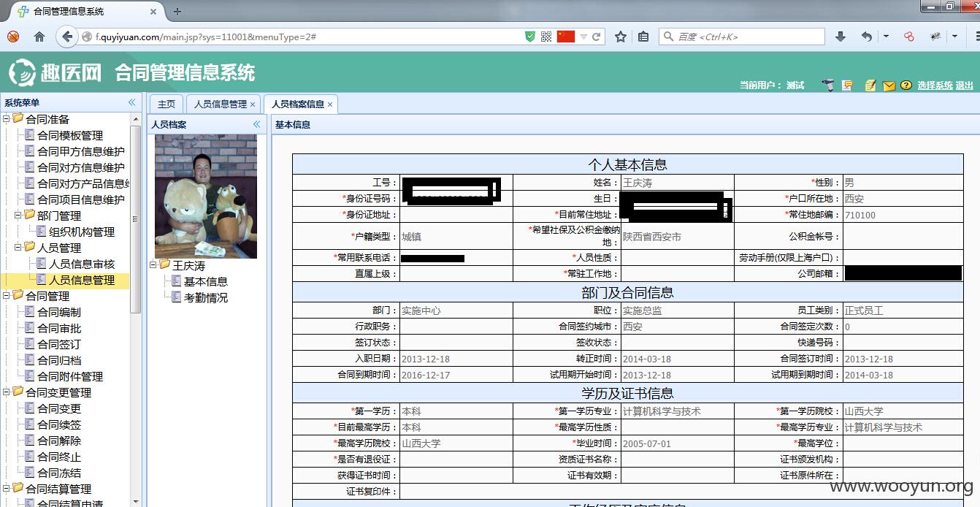
Task: Open 人员信息审核 menu item
Action: pyautogui.click(x=82, y=264)
